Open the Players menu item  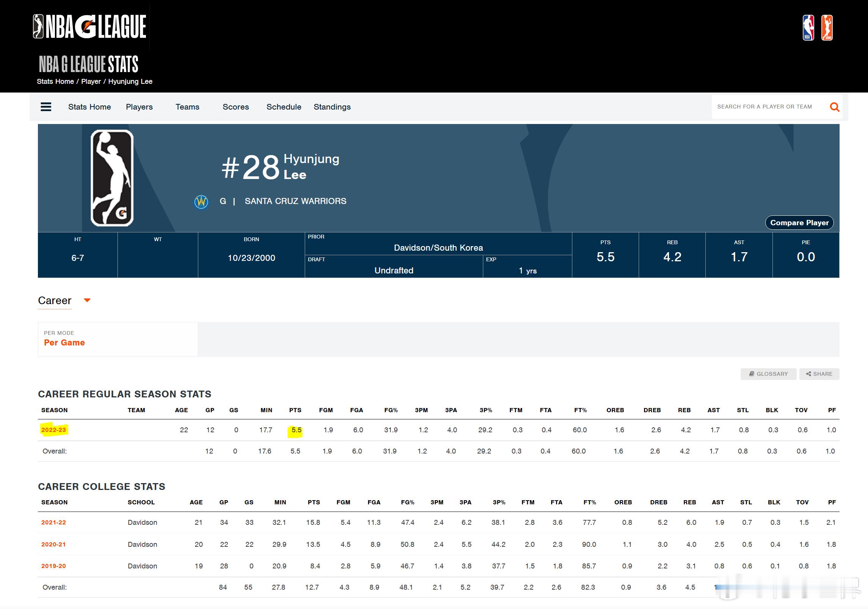(x=139, y=107)
